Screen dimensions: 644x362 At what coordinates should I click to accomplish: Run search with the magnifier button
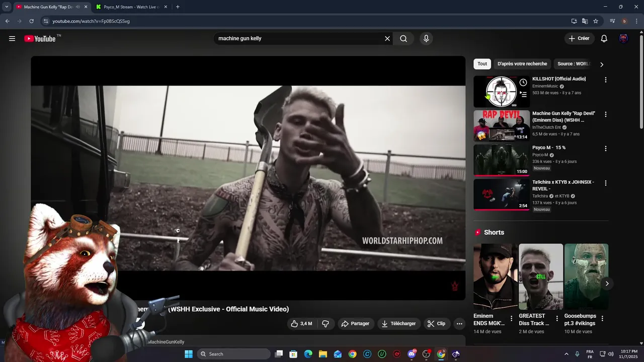pyautogui.click(x=404, y=39)
